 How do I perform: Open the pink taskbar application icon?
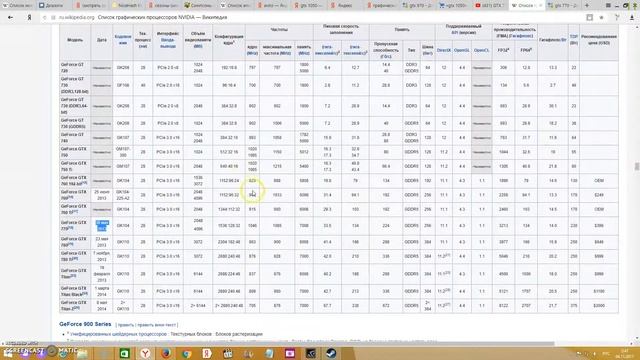point(290,353)
